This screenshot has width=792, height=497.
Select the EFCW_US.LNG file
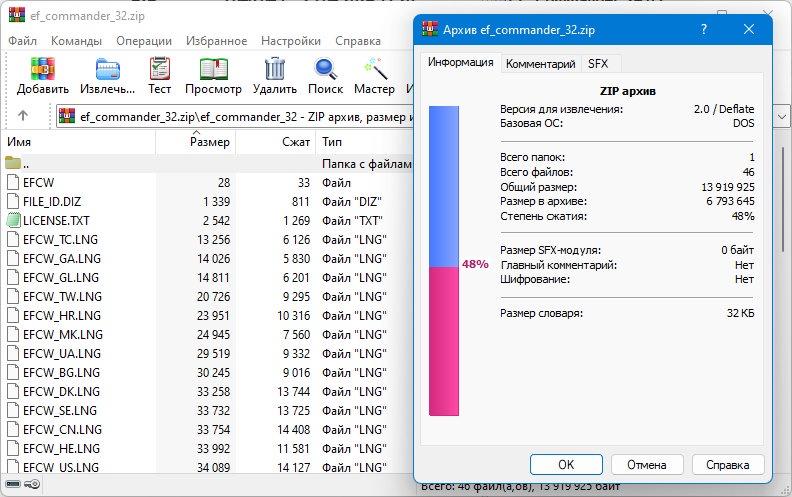point(61,467)
